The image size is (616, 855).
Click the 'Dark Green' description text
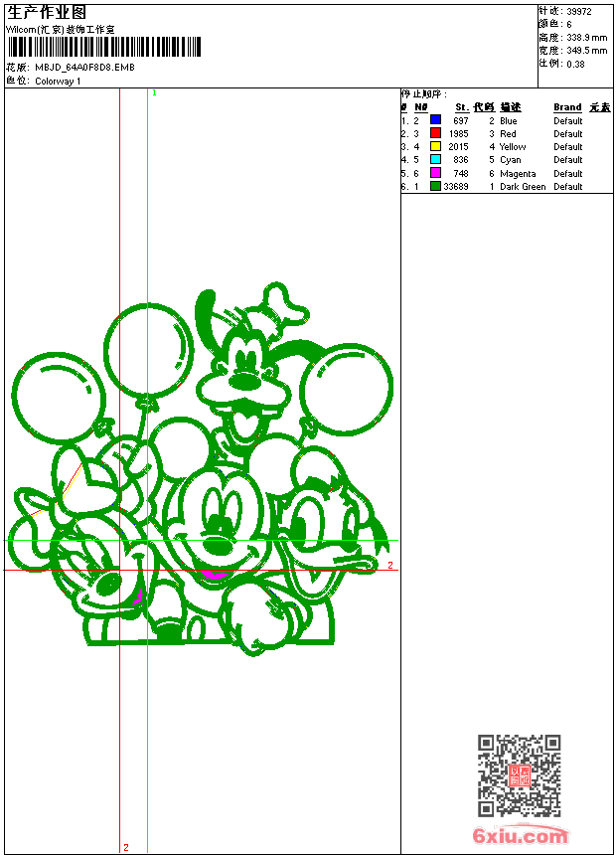(523, 187)
